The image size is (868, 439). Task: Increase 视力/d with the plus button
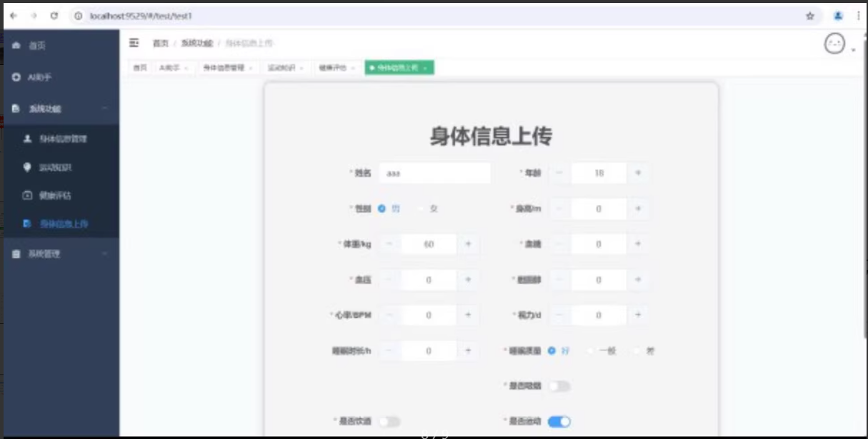click(638, 315)
